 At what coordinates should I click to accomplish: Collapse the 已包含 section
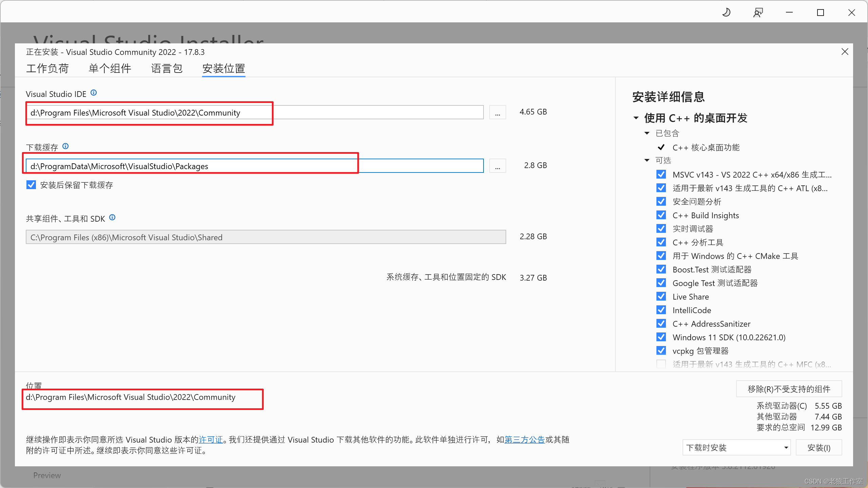(647, 134)
